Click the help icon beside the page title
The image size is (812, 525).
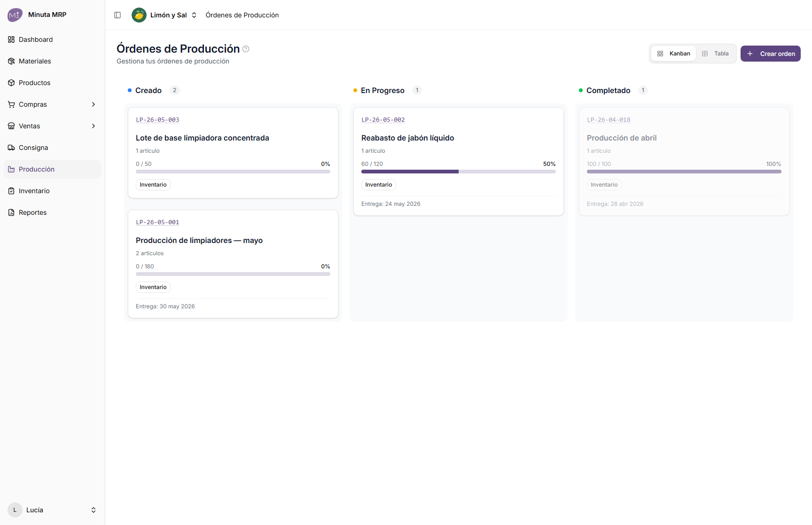(246, 49)
